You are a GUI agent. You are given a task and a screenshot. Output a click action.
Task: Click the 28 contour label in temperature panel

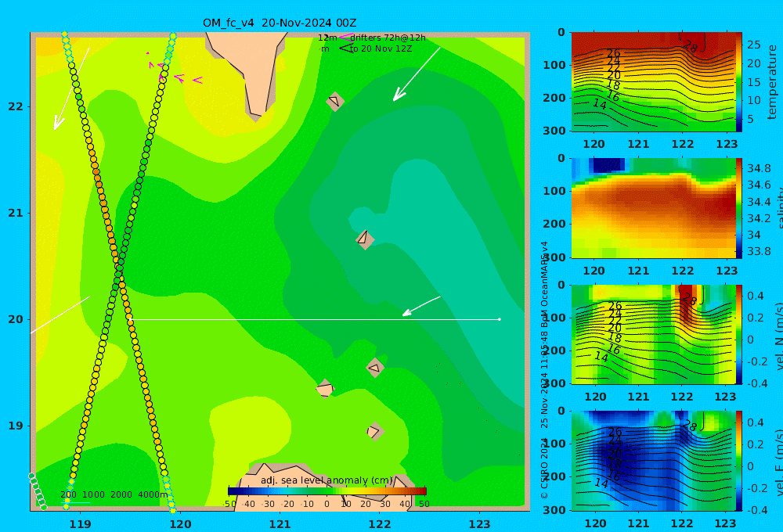click(690, 46)
